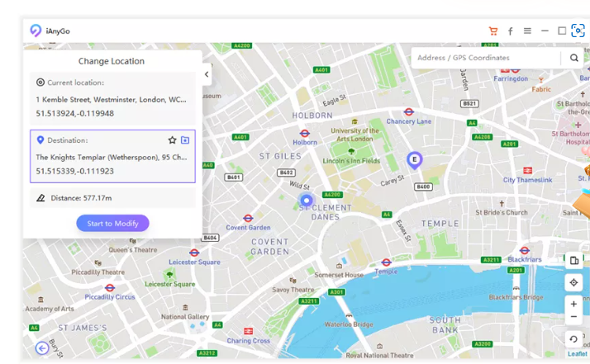
Task: Select current coordinates 51.513924,-0.119948
Action: coord(75,113)
